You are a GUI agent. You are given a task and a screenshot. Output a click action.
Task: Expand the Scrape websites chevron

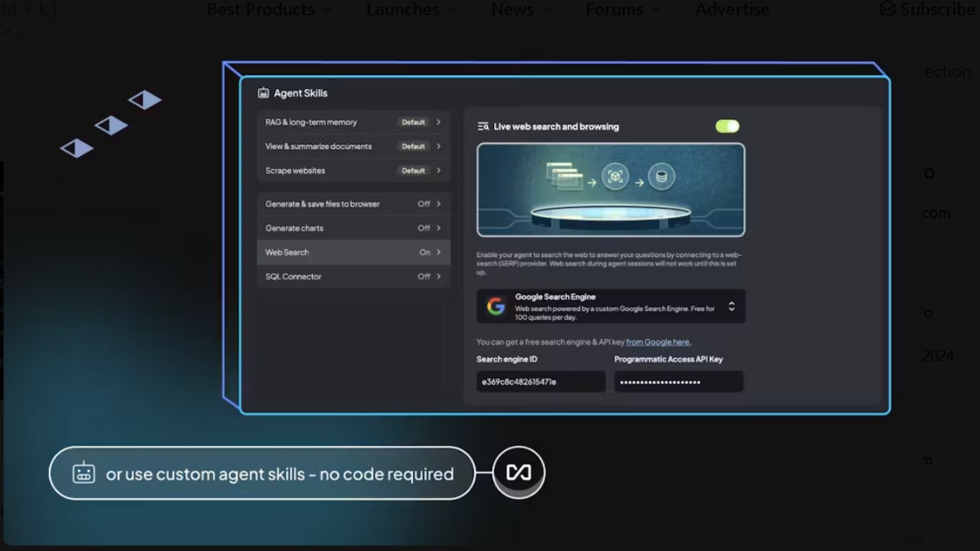439,171
